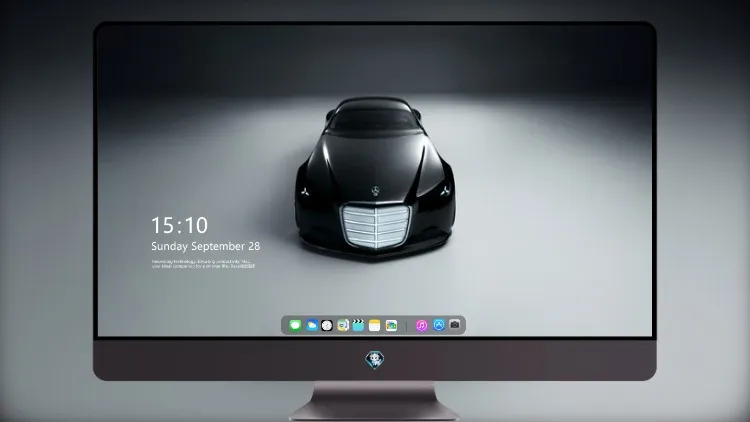Launch the clapperboard Videos app
This screenshot has height=422, width=750.
tap(358, 325)
